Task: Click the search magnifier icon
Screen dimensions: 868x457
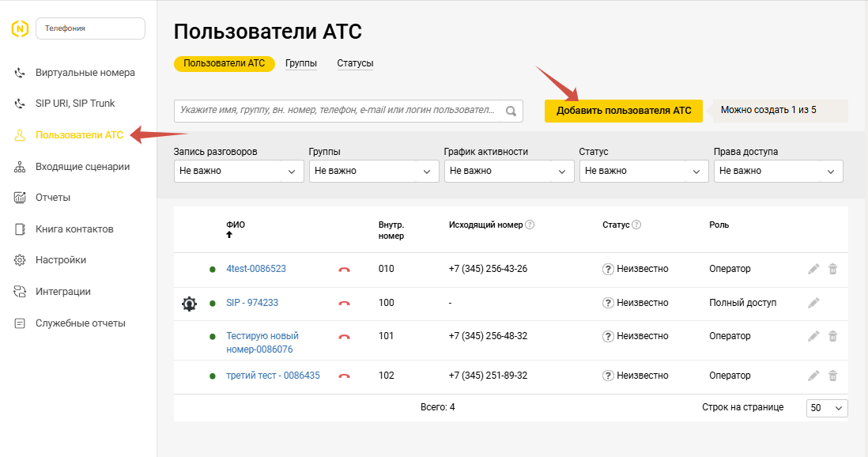Action: pos(511,111)
